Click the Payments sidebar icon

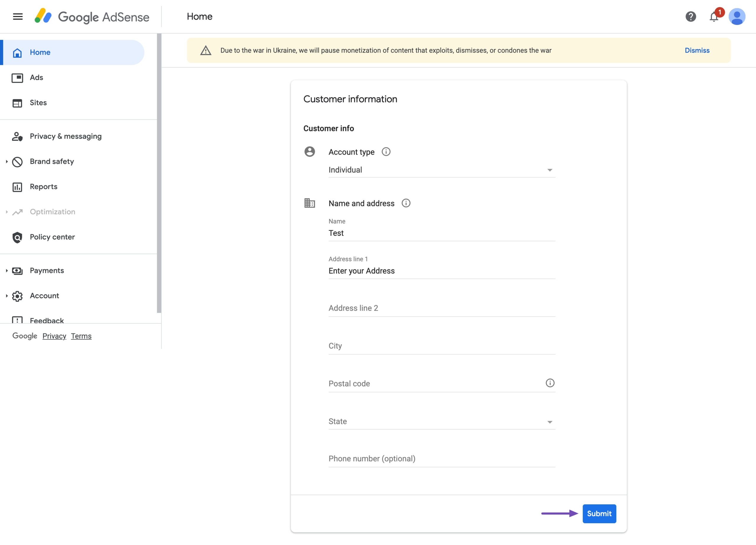point(18,271)
